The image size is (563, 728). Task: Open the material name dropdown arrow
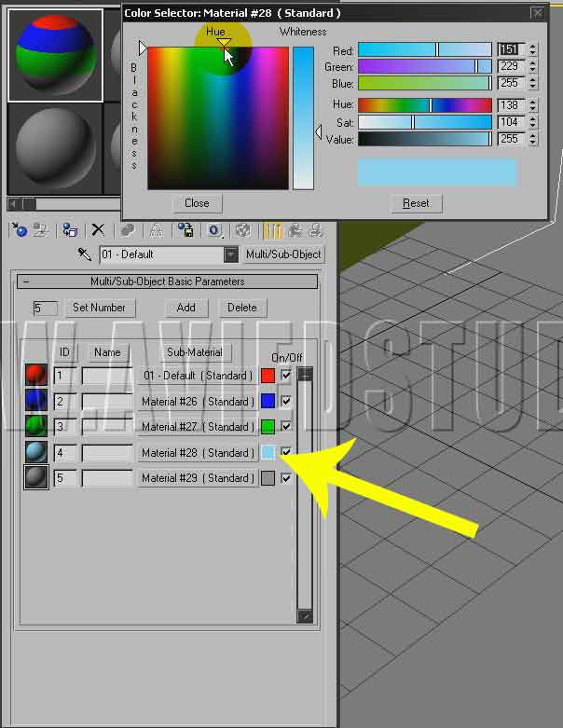click(x=230, y=254)
